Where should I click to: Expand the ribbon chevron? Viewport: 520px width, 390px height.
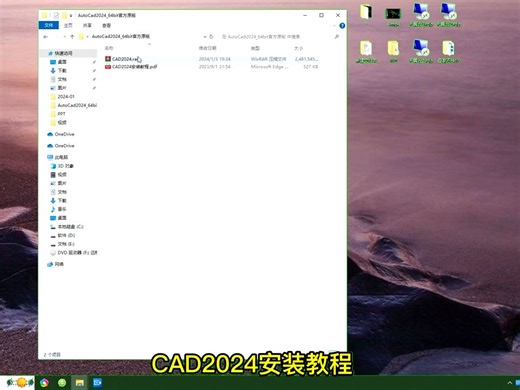334,26
